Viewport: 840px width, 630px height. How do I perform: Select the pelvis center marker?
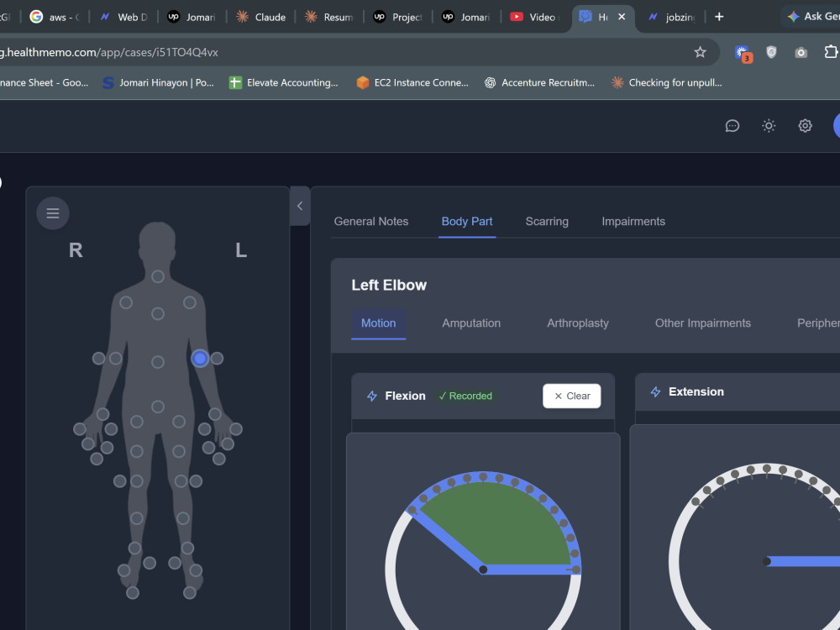(158, 407)
